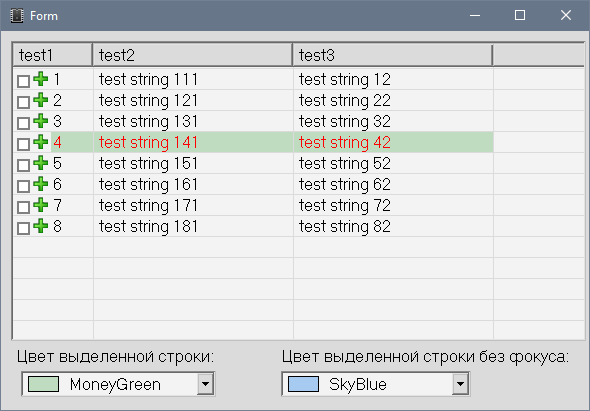Click the green plus icon in row 1
This screenshot has width=590, height=411.
(41, 79)
